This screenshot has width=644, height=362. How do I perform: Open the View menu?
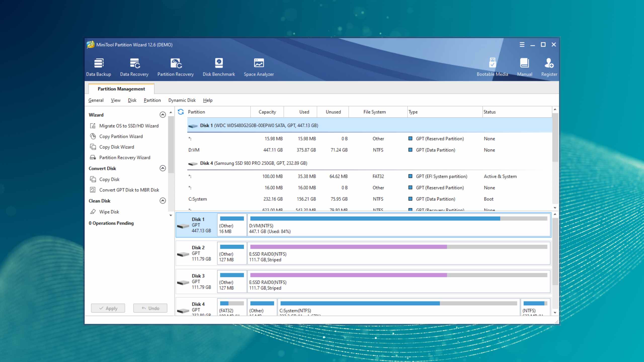click(115, 100)
